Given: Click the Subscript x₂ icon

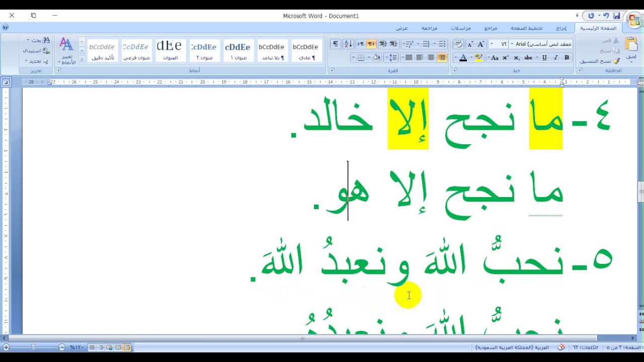Looking at the screenshot, I should pyautogui.click(x=516, y=58).
